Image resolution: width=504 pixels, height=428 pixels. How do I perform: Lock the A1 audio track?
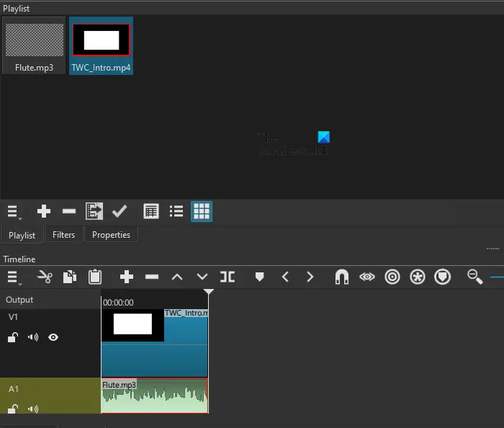coord(13,409)
